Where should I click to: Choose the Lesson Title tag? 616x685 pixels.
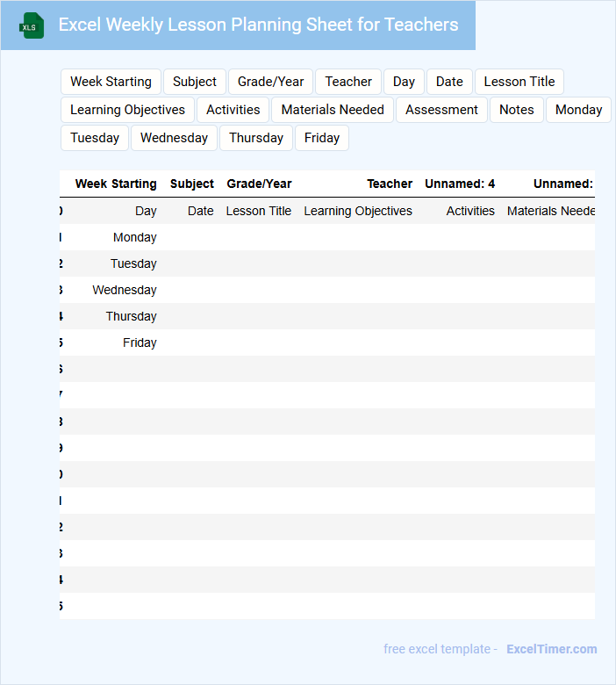click(519, 82)
